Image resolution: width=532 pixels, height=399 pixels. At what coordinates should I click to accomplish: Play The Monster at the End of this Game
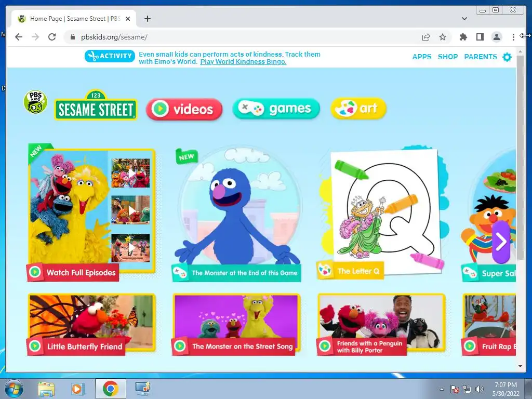tap(236, 214)
